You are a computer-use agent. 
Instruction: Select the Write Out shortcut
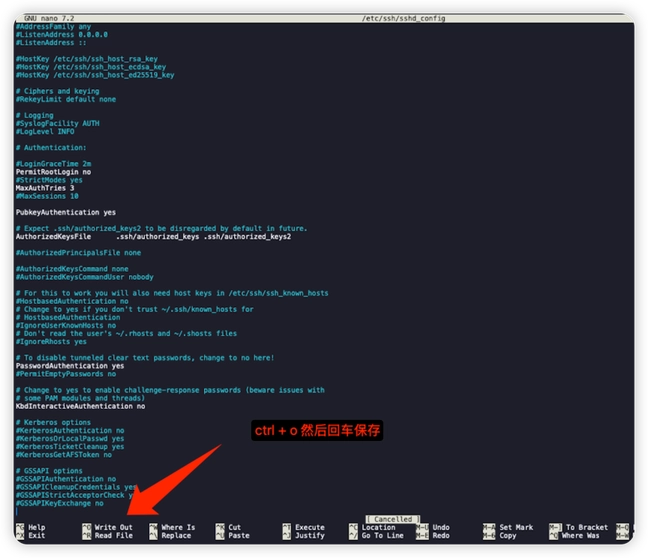coord(114,527)
